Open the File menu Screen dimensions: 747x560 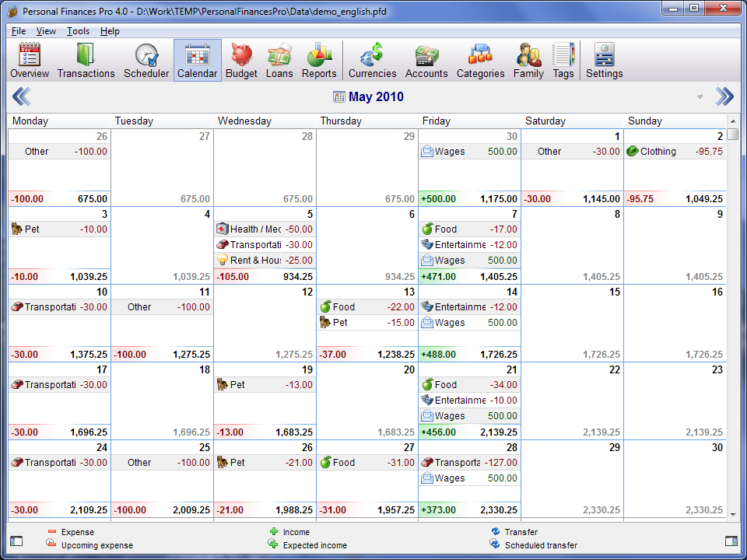19,31
